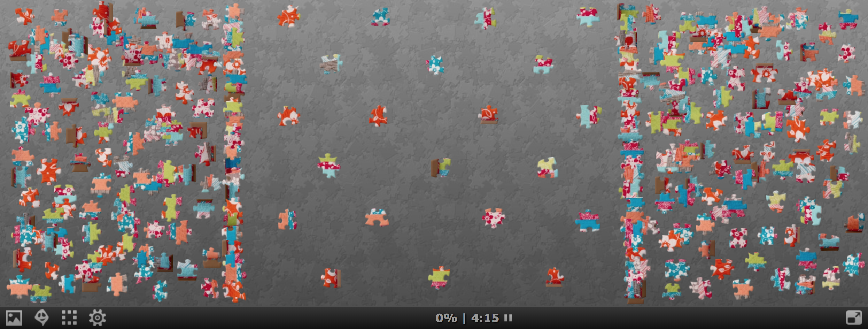The image size is (868, 329).
Task: Click the arrange pieces grid icon
Action: (69, 318)
